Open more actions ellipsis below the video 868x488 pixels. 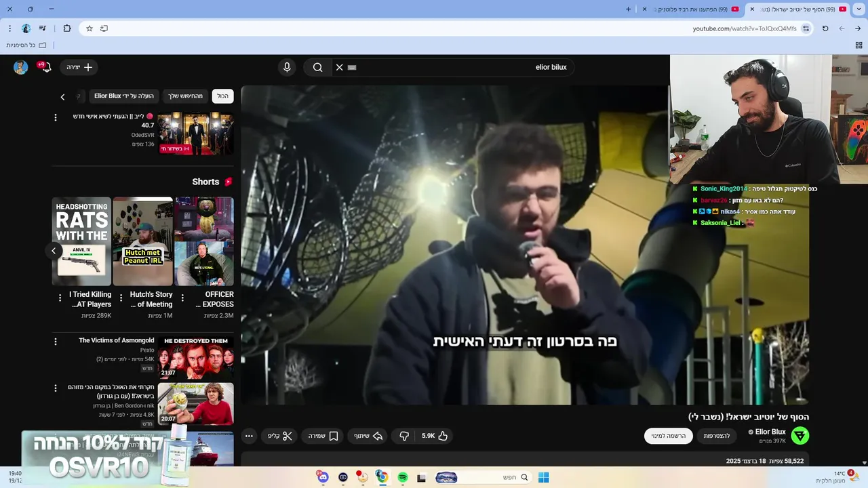point(249,436)
